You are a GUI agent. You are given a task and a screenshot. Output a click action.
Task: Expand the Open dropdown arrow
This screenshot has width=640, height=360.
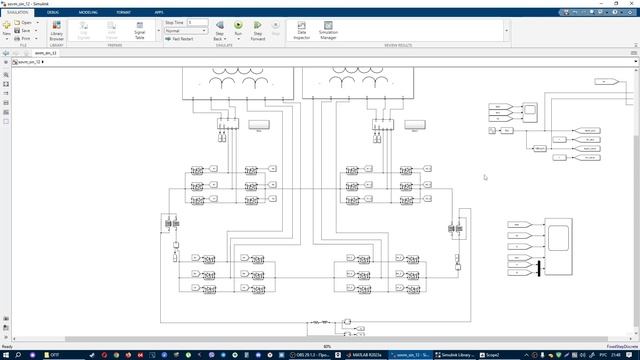pos(38,22)
